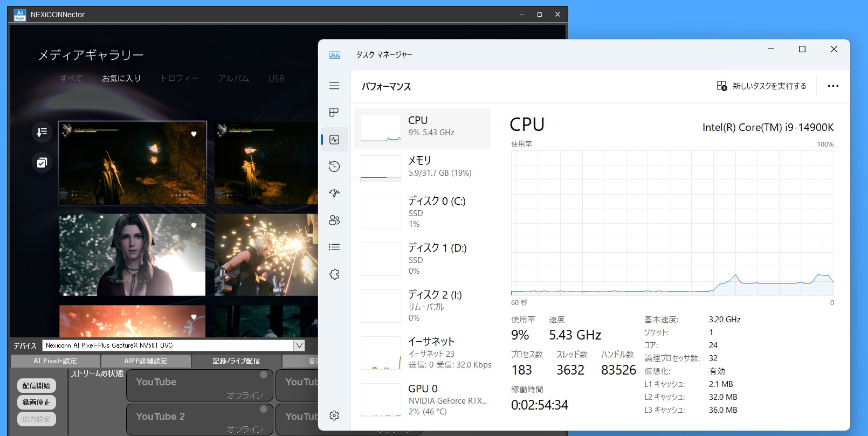The height and width of the screenshot is (436, 868).
Task: Select イーサネット in performance list
Action: point(422,352)
